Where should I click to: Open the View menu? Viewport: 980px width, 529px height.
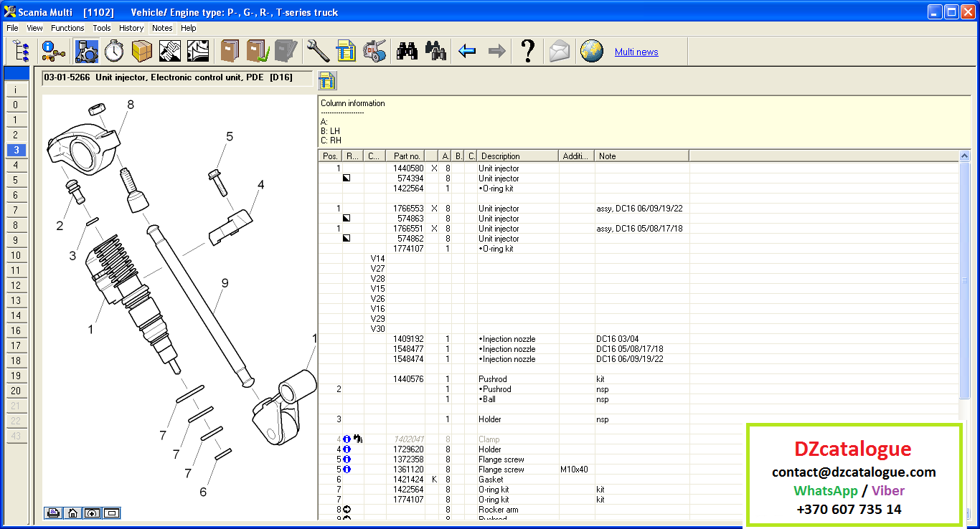coord(34,28)
